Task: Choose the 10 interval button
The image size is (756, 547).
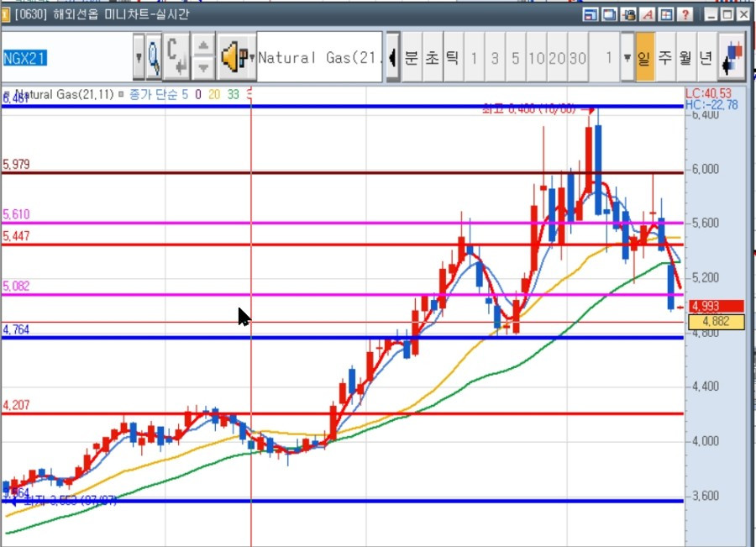Action: (x=537, y=57)
